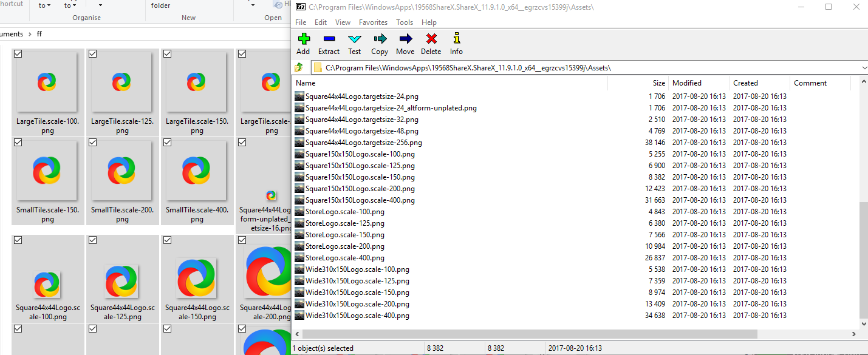This screenshot has height=355, width=868.
Task: Click the ff breadcrumb in Explorer
Action: [39, 35]
